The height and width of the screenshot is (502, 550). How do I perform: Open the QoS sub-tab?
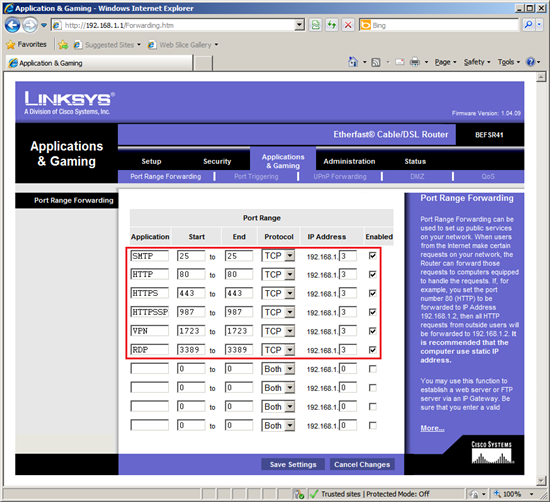tap(488, 176)
